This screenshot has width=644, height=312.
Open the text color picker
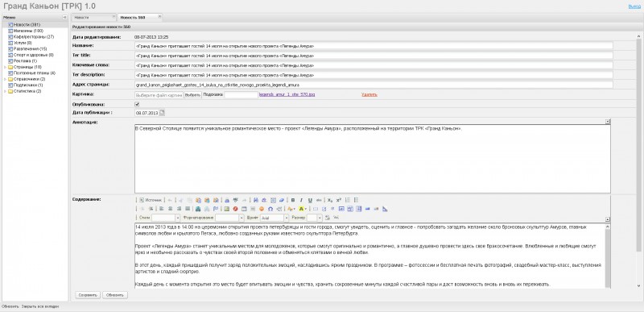291,209
